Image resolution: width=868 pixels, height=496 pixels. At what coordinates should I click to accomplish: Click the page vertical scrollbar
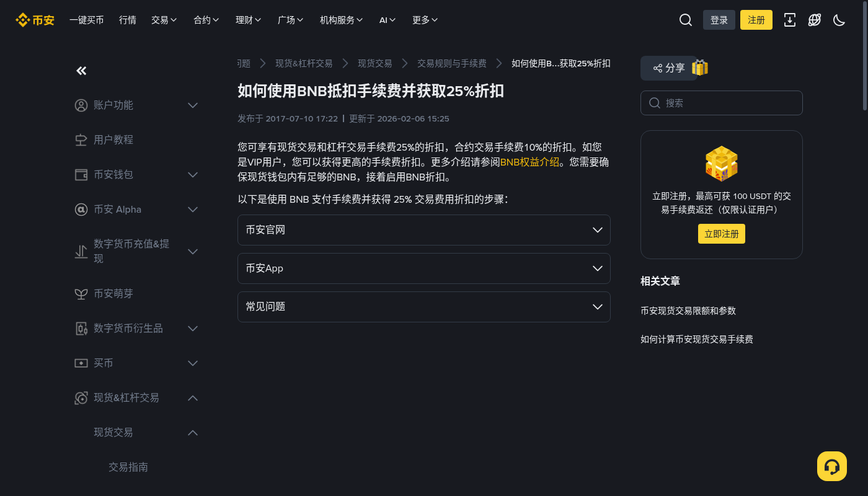coord(865,56)
